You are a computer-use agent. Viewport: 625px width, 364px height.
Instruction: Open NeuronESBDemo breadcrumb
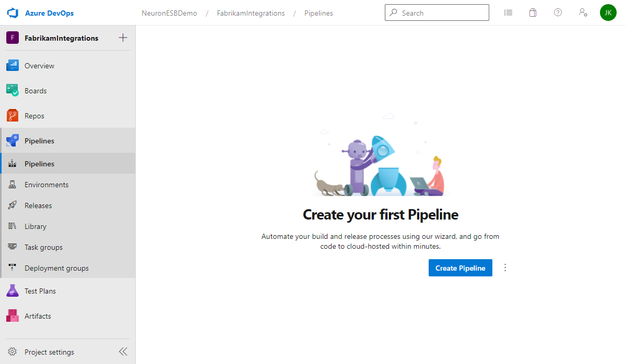point(169,13)
